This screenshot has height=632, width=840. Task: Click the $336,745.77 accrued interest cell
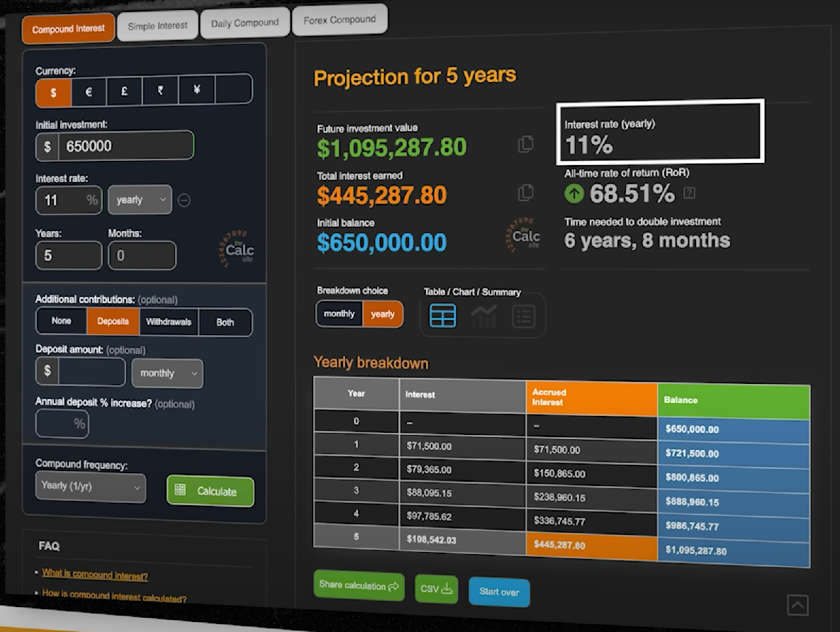(x=591, y=521)
